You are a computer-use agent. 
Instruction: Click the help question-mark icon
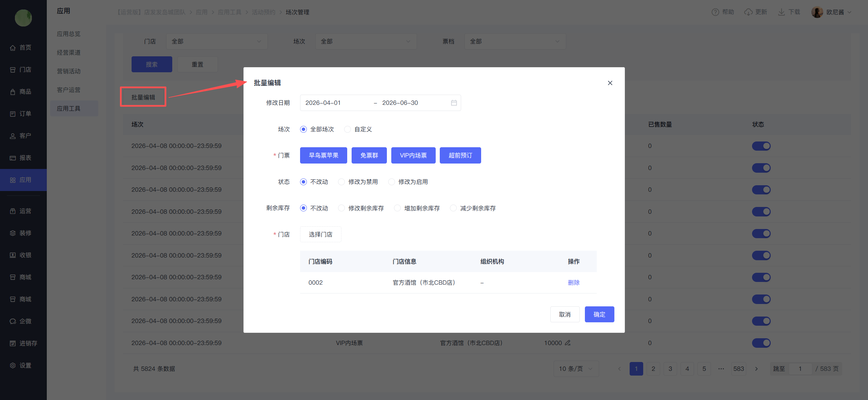715,12
